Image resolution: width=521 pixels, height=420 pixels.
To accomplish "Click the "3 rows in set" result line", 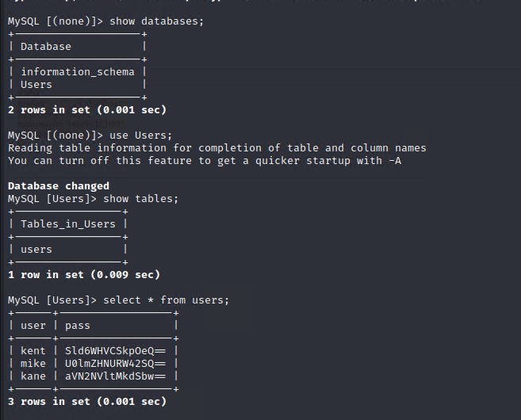I will (x=87, y=402).
